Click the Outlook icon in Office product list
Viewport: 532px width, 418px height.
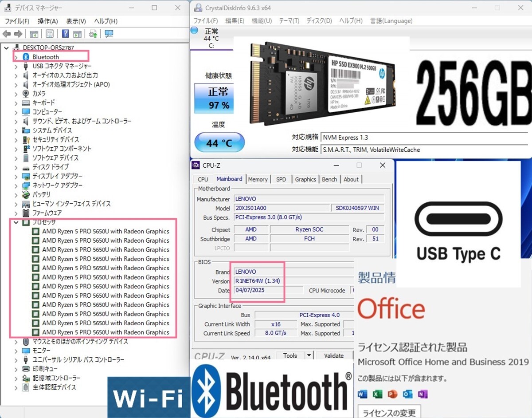click(x=407, y=394)
